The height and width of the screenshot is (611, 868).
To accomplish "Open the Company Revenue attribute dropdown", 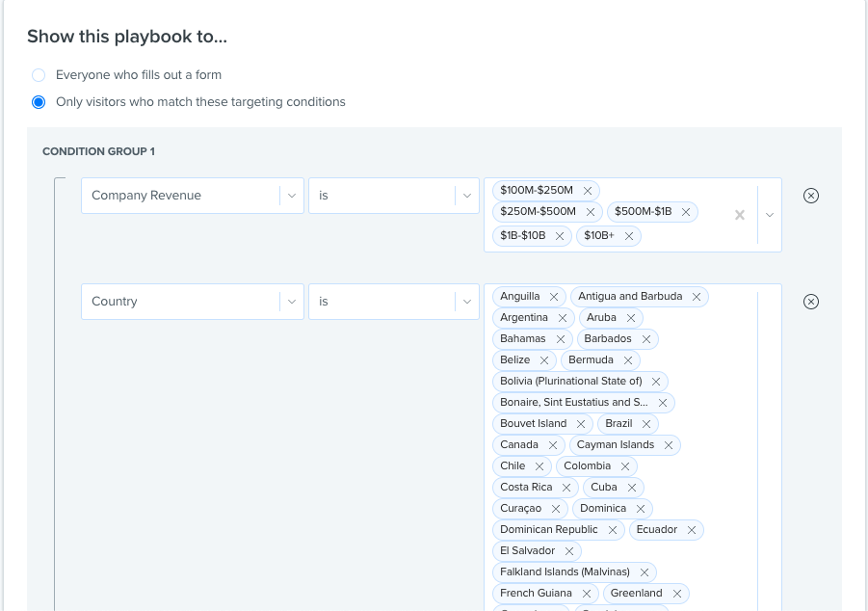I will pyautogui.click(x=193, y=196).
